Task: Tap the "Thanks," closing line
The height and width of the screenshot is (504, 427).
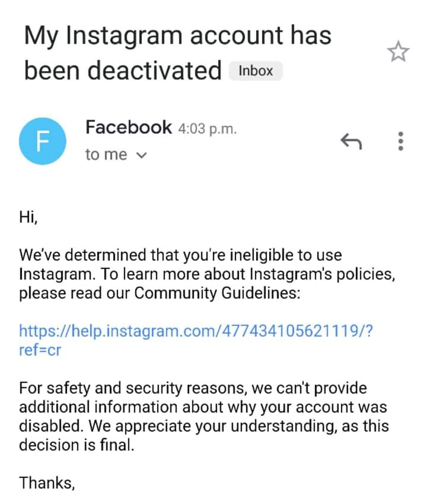Action: pyautogui.click(x=47, y=483)
